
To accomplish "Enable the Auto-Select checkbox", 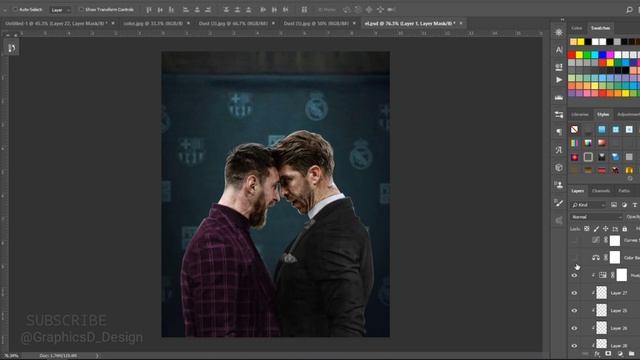I will point(15,9).
